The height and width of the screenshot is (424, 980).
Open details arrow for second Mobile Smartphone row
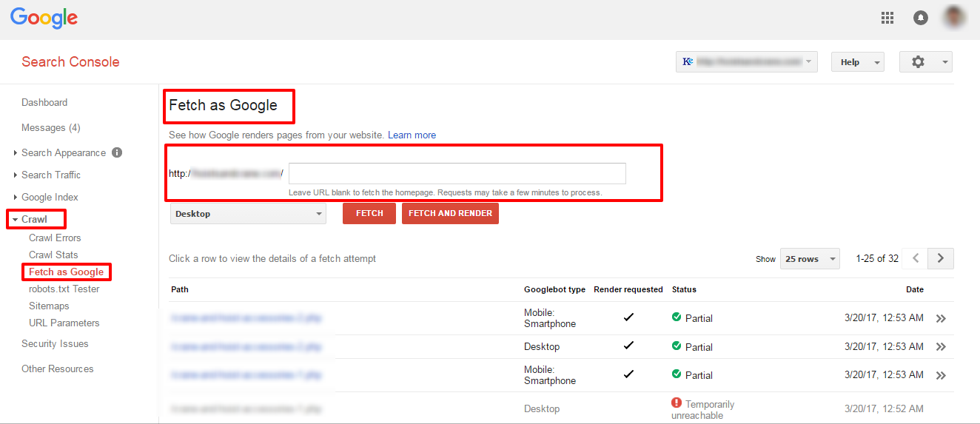pos(941,375)
